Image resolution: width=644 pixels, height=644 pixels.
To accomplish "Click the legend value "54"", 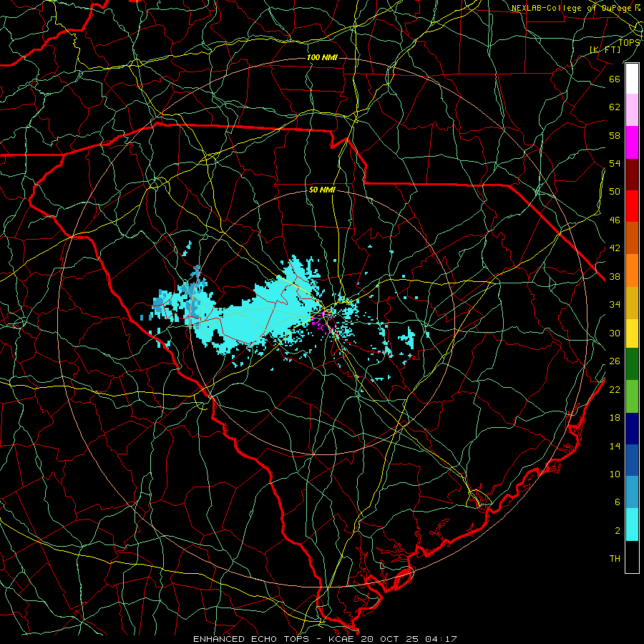I will pos(615,163).
